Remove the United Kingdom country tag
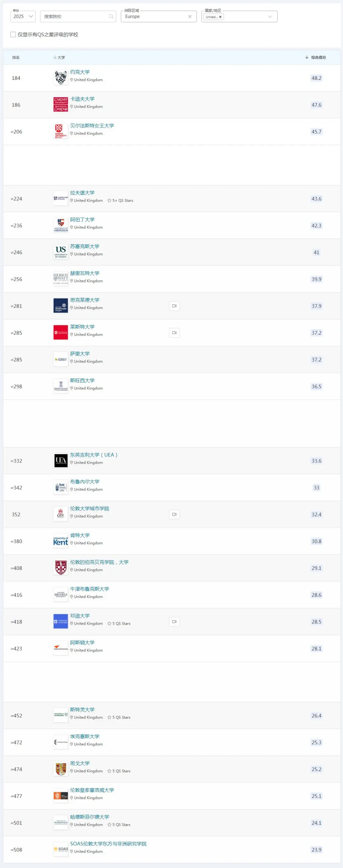This screenshot has width=343, height=868. pyautogui.click(x=220, y=17)
